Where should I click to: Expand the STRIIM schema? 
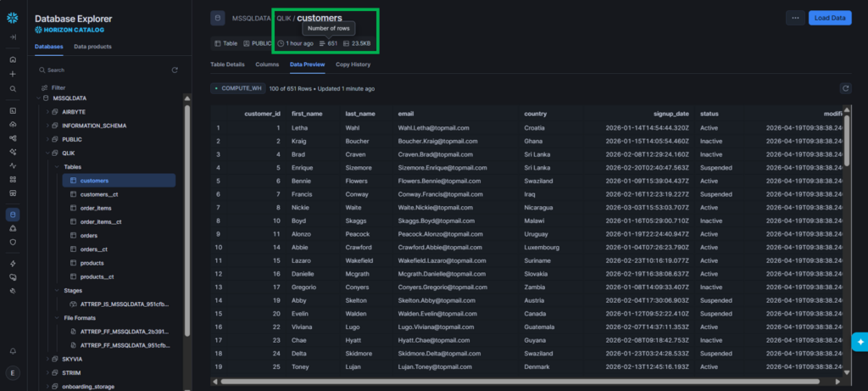click(x=47, y=372)
